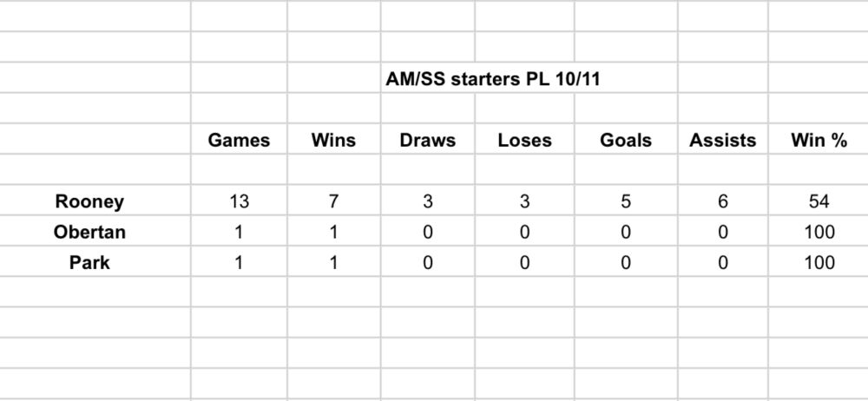
Task: Click Obertan's draws cell showing 0
Action: pyautogui.click(x=427, y=231)
